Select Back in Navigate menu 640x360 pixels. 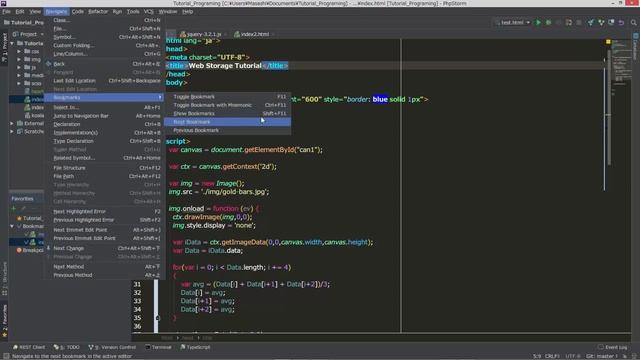tap(104, 64)
